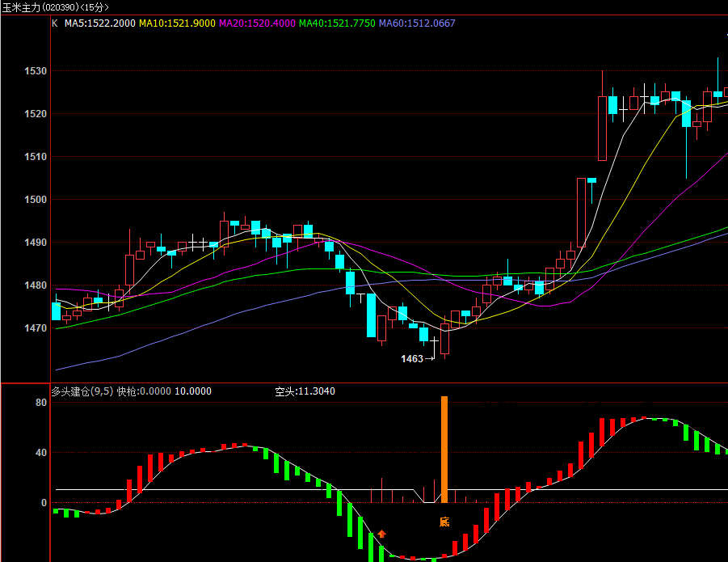Click the 1463 low price annotation
The width and height of the screenshot is (728, 562).
pos(412,358)
